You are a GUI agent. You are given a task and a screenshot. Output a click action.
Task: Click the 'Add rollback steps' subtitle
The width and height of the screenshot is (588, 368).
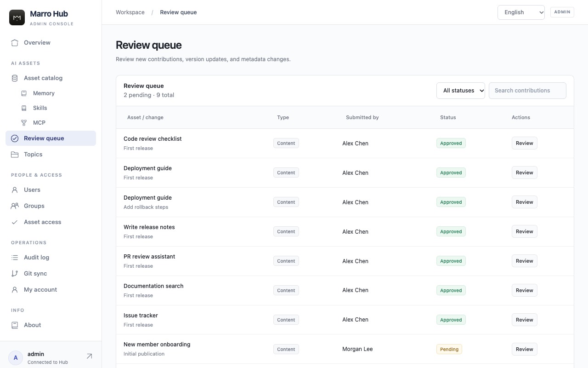[x=146, y=207]
